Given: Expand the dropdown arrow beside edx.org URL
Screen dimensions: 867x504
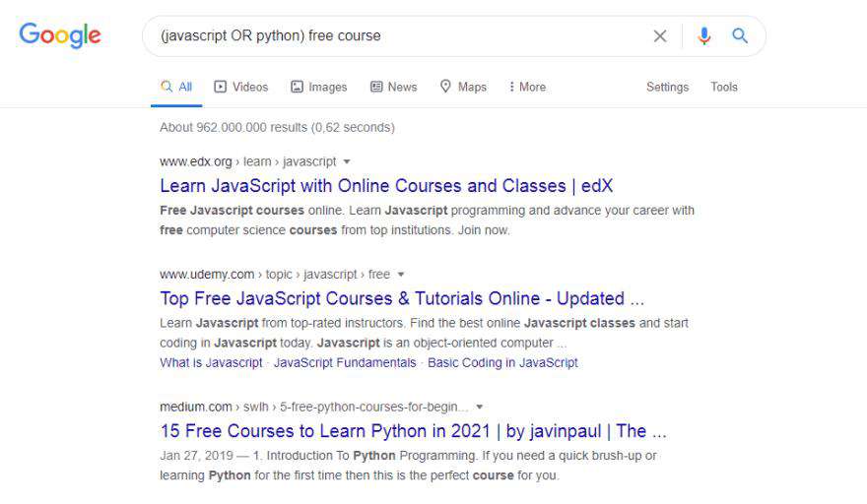Looking at the screenshot, I should [x=347, y=161].
